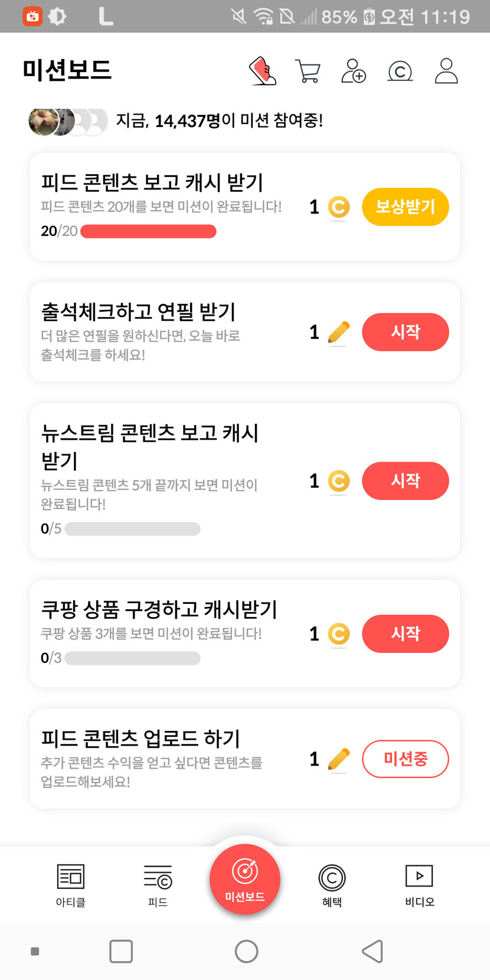Start the 출석체크하고 연필 받기 mission
The image size is (490, 980).
(x=405, y=332)
